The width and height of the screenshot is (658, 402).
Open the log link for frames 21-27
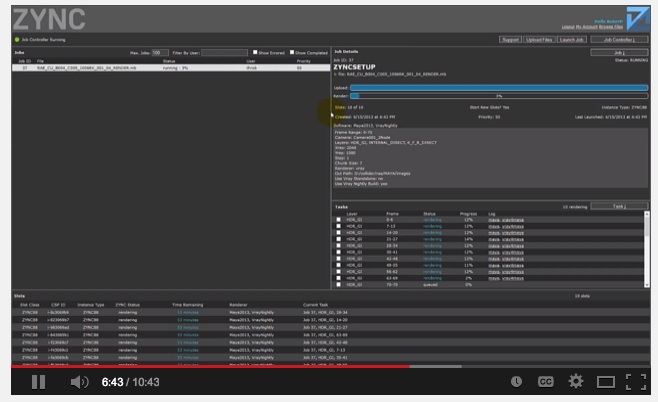[506, 239]
